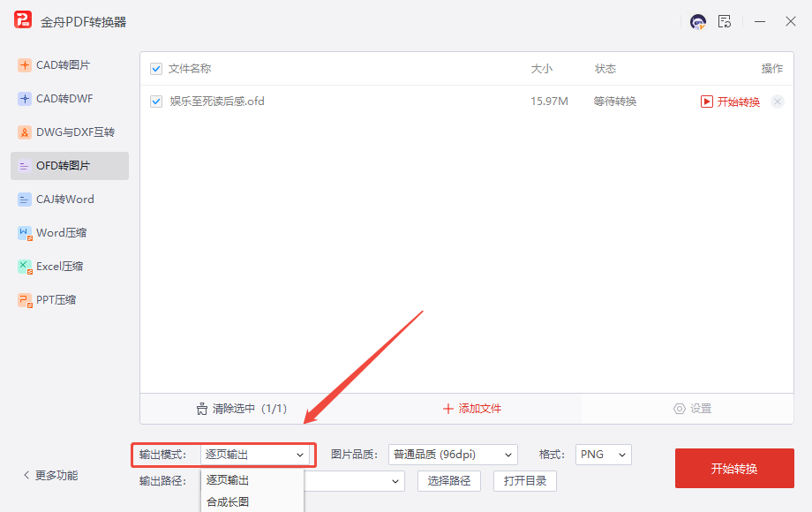Click the 操作 column header

click(772, 69)
